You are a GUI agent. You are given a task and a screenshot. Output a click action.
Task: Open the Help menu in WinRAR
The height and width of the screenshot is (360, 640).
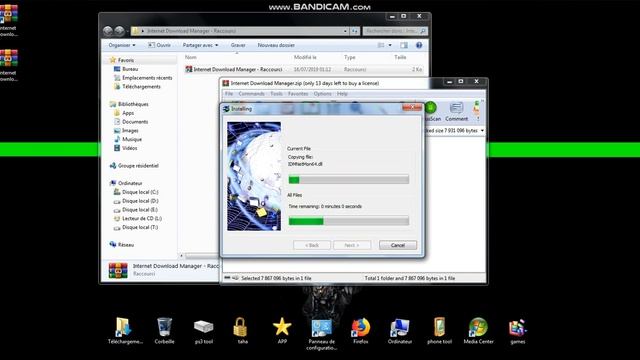pyautogui.click(x=342, y=94)
